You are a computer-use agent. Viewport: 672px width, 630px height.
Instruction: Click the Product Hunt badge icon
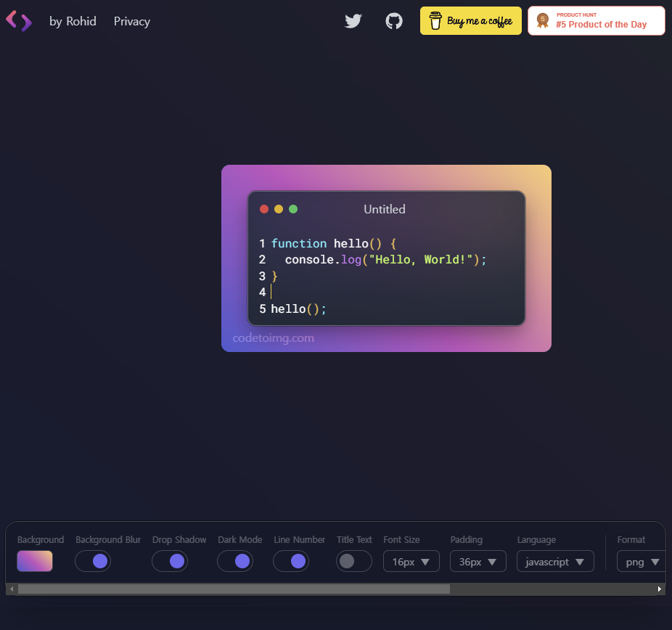coord(543,21)
